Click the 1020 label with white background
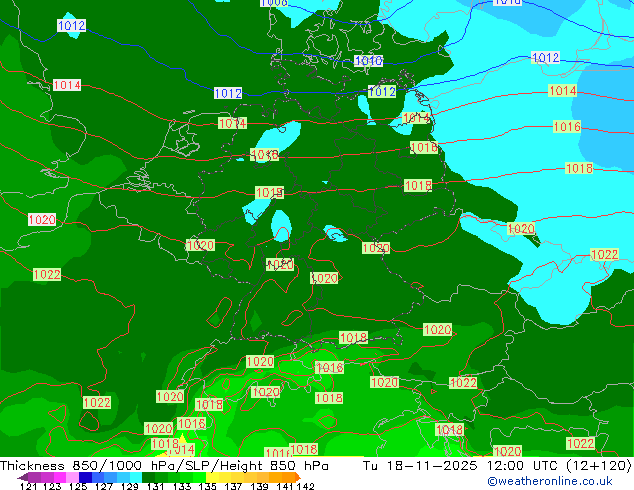 [42, 220]
